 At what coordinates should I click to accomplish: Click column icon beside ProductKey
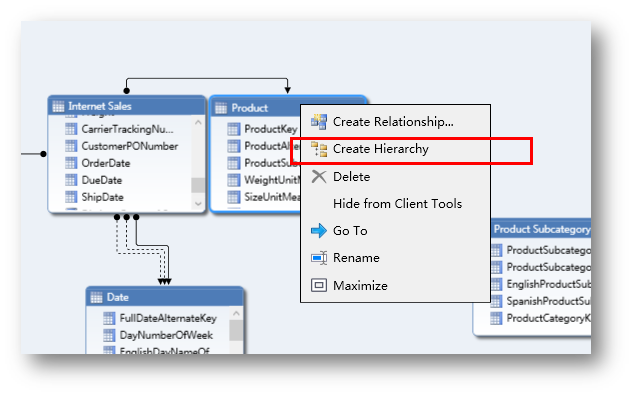pyautogui.click(x=234, y=129)
